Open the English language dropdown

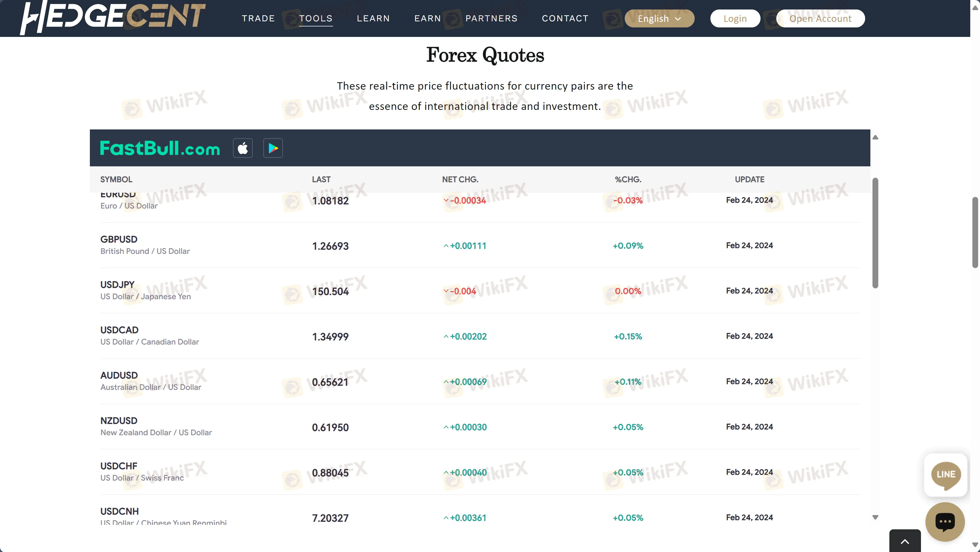(x=659, y=18)
